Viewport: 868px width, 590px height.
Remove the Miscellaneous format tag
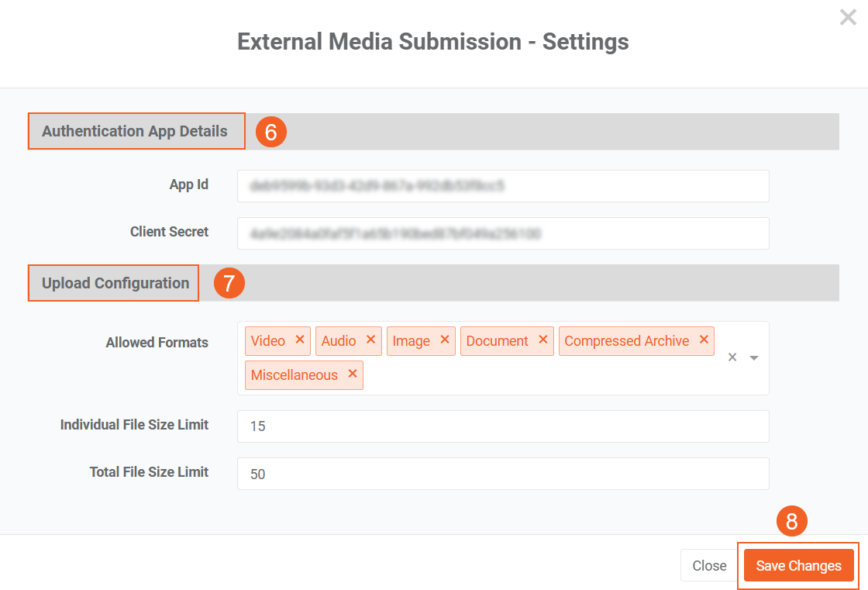coord(353,374)
